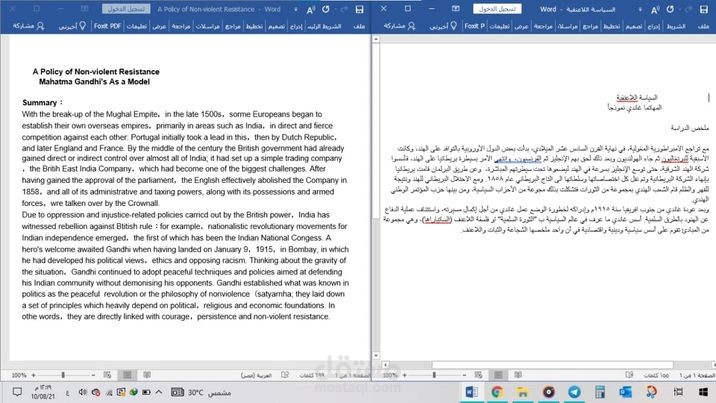Screen dimensions: 716x403
Task: Open the Foxit PDF tab in English window
Action: point(107,26)
